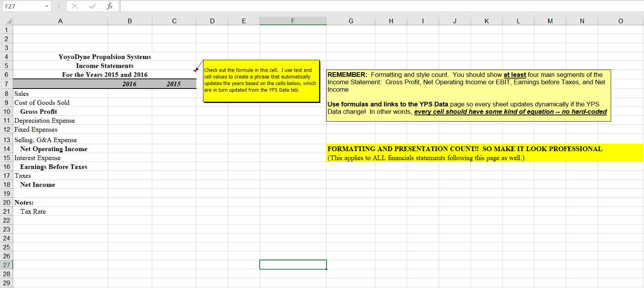Select column E header
644x288 pixels.
244,21
